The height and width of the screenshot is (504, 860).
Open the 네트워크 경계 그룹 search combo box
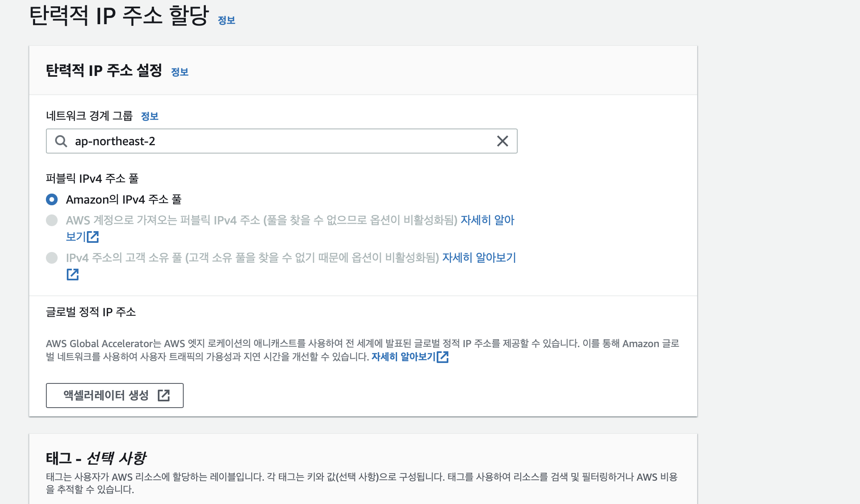click(276, 141)
